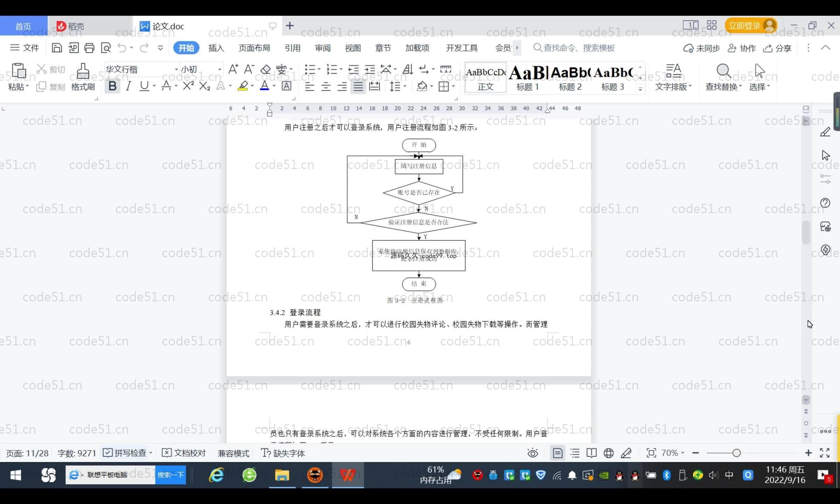This screenshot has height=504, width=840.
Task: Click the character border A icon
Action: pos(287,86)
